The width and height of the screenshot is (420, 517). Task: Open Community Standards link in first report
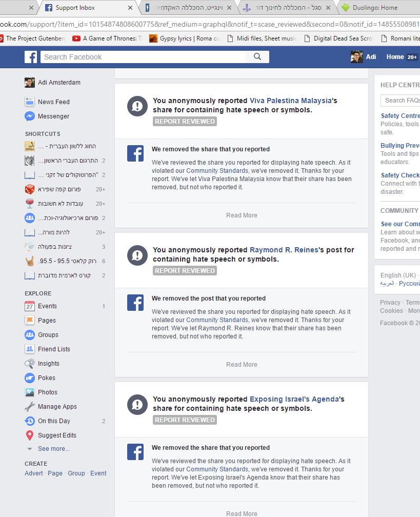point(217,171)
